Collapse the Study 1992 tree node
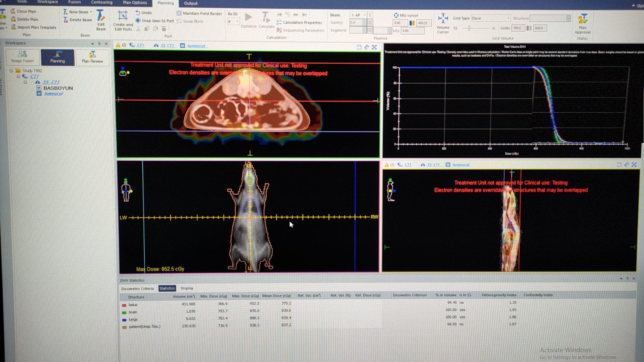644x362 pixels. click(x=11, y=71)
